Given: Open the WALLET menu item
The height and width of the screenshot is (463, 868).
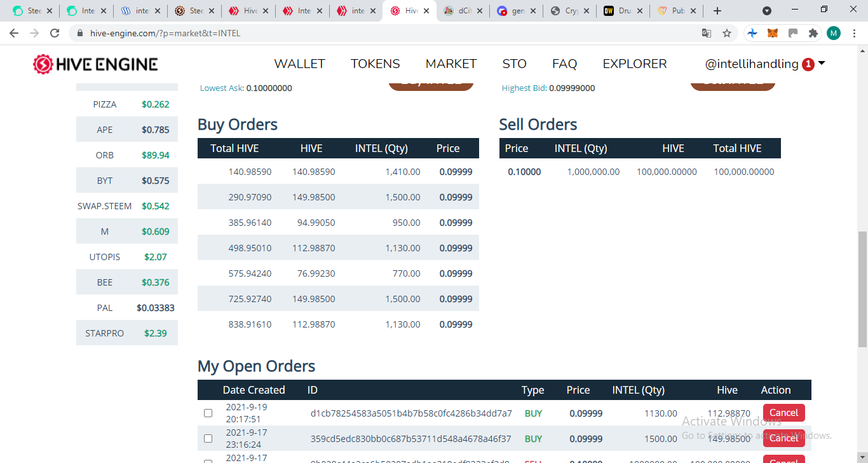Looking at the screenshot, I should [x=299, y=64].
